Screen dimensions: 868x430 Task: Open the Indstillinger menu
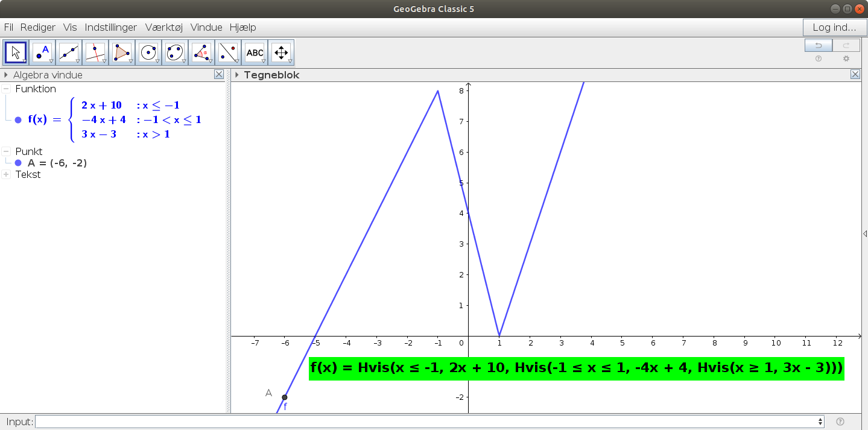(x=111, y=27)
